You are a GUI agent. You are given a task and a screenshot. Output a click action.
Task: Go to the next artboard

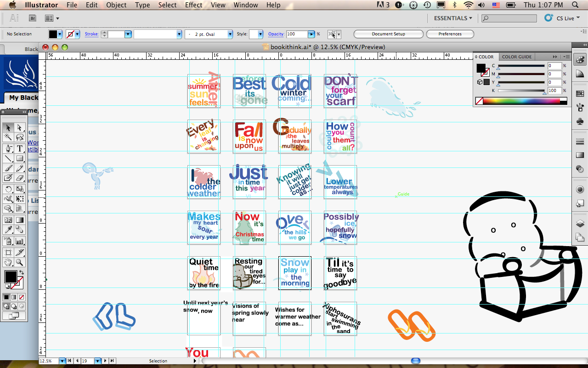(106, 361)
